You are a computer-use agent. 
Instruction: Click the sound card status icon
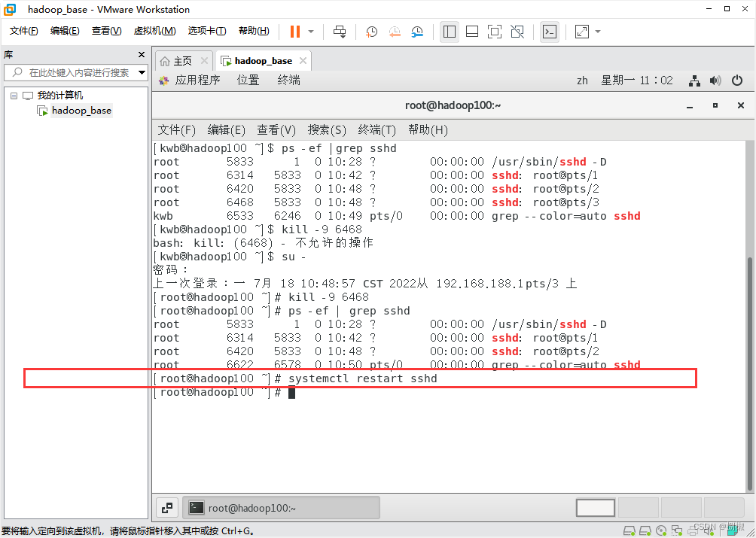point(710,530)
